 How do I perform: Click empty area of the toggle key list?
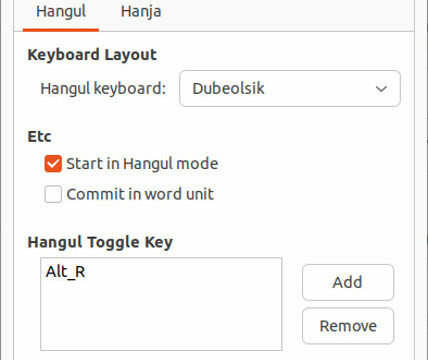[161, 317]
